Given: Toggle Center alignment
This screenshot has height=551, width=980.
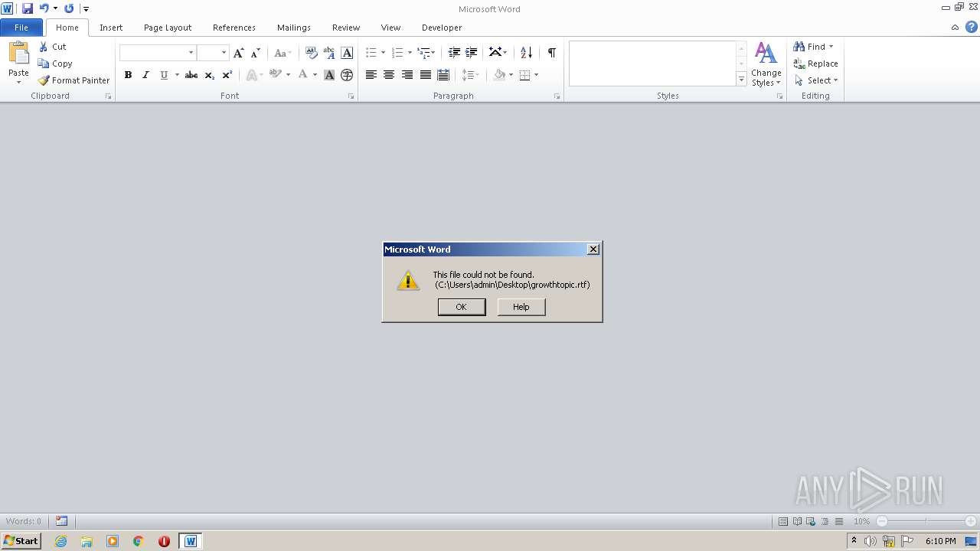Looking at the screenshot, I should (x=389, y=75).
